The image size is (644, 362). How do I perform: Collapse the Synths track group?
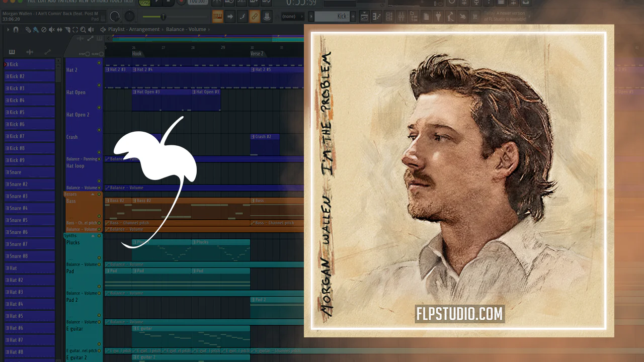93,236
